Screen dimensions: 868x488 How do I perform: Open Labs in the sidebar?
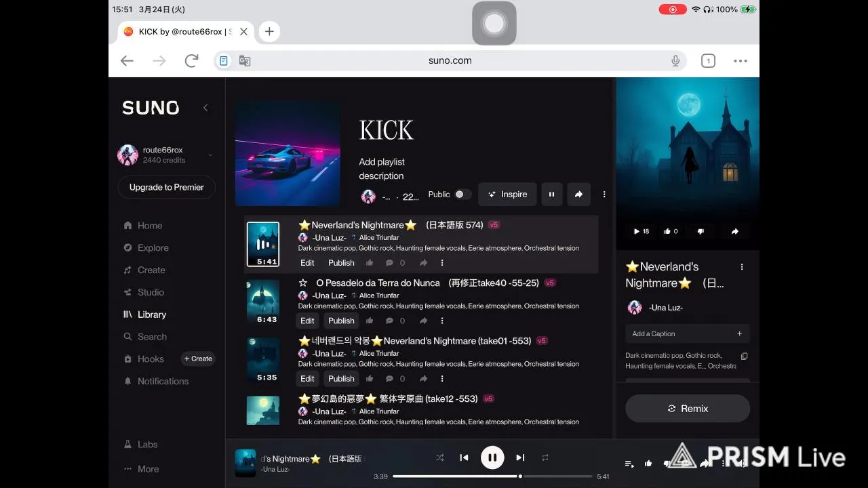click(140, 445)
